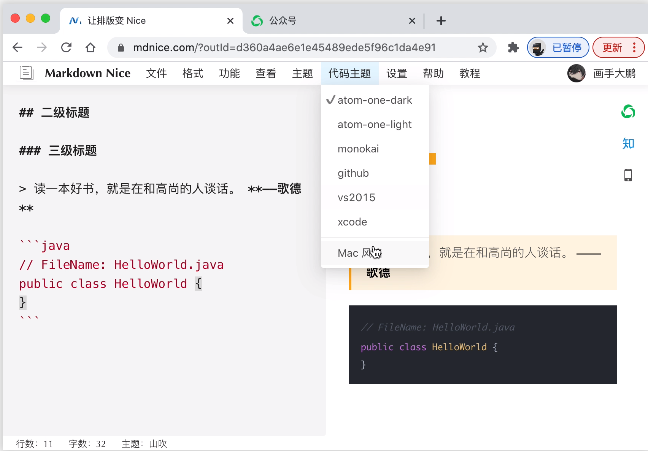The height and width of the screenshot is (451, 648).
Task: Open the 设置 menu
Action: [397, 74]
